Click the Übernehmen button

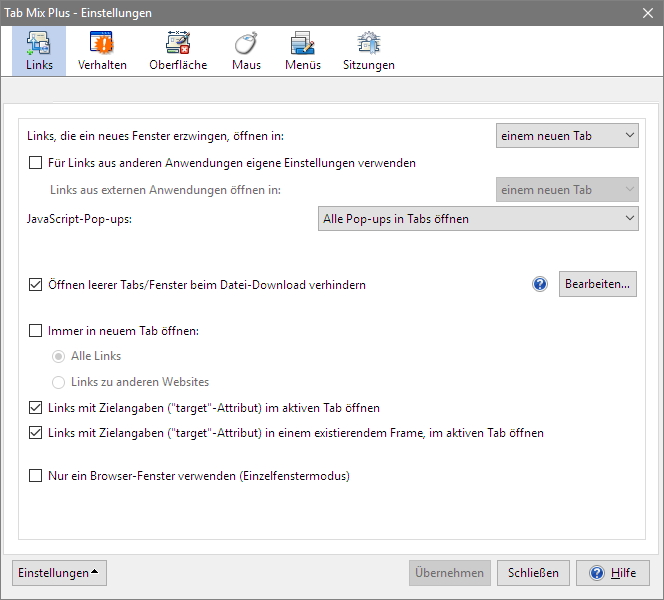pos(450,573)
